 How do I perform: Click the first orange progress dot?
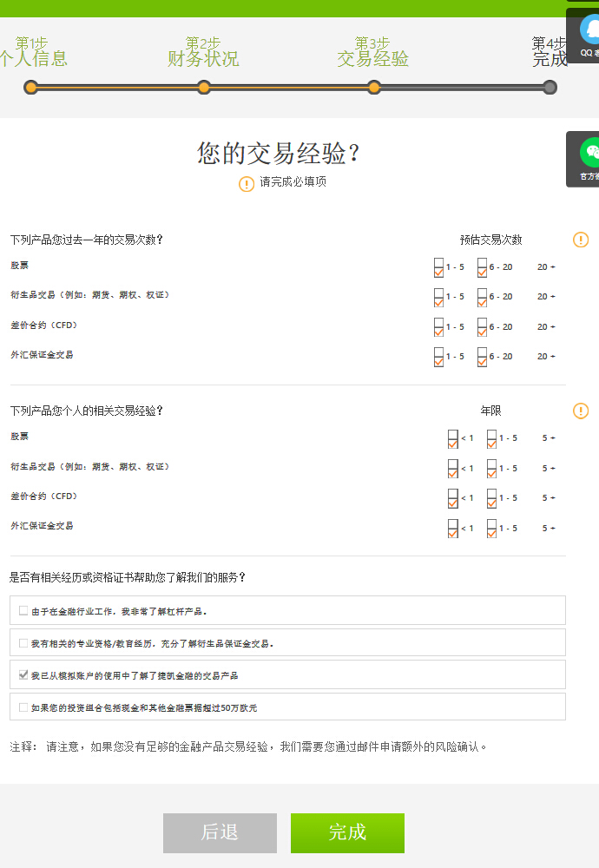click(31, 88)
